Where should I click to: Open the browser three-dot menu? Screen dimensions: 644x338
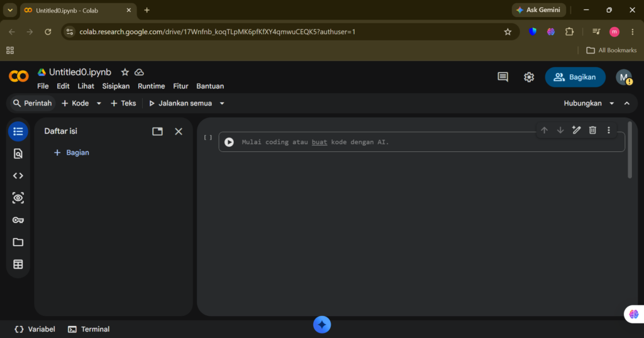(633, 31)
